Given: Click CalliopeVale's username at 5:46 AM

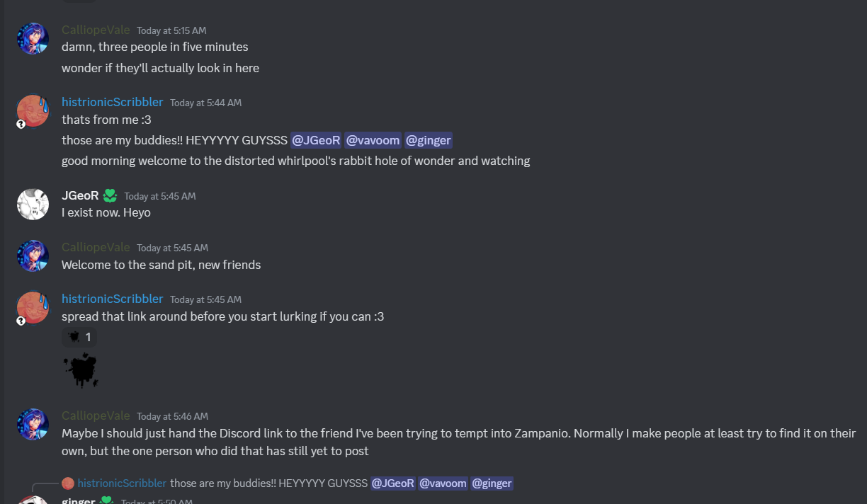Looking at the screenshot, I should click(x=96, y=416).
